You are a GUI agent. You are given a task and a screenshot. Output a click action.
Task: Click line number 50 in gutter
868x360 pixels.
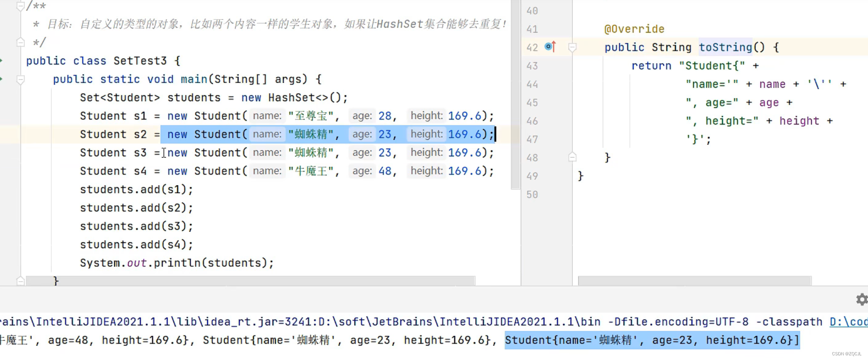532,194
